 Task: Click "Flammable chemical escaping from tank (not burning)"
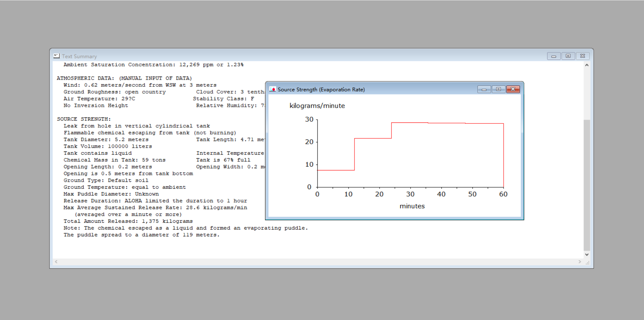[150, 133]
